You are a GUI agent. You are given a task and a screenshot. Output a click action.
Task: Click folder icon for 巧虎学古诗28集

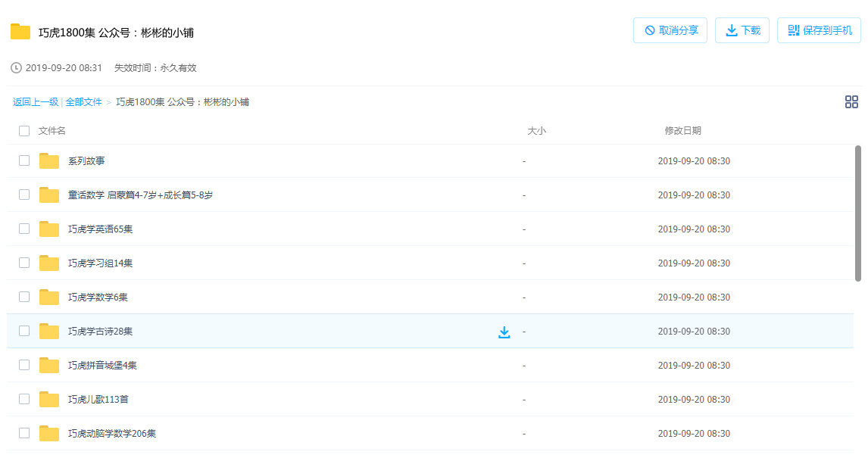click(49, 331)
